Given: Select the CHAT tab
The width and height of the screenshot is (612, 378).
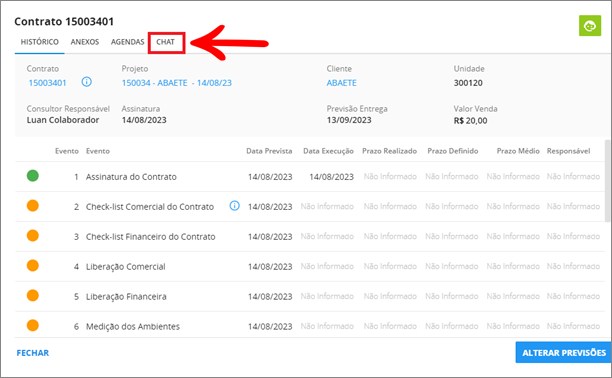Looking at the screenshot, I should tap(165, 42).
